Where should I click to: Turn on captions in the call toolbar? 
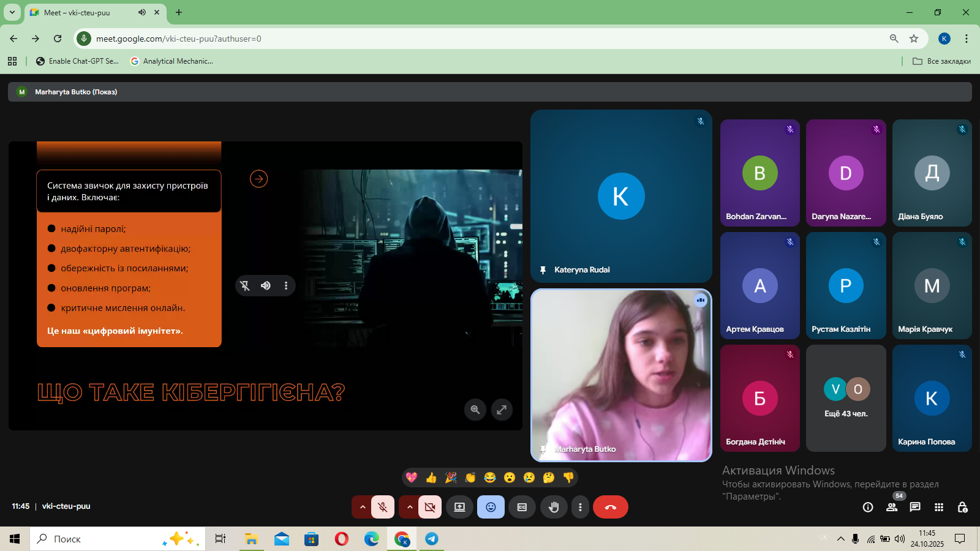522,507
